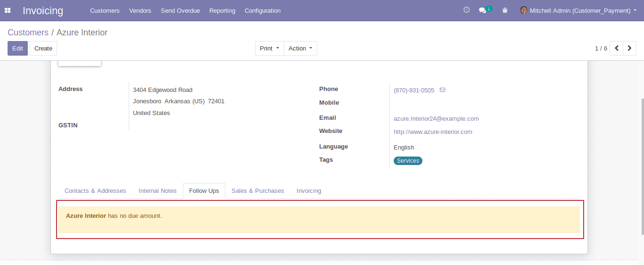Click the SMS envelope icon beside phone
644x265 pixels.
pos(442,90)
